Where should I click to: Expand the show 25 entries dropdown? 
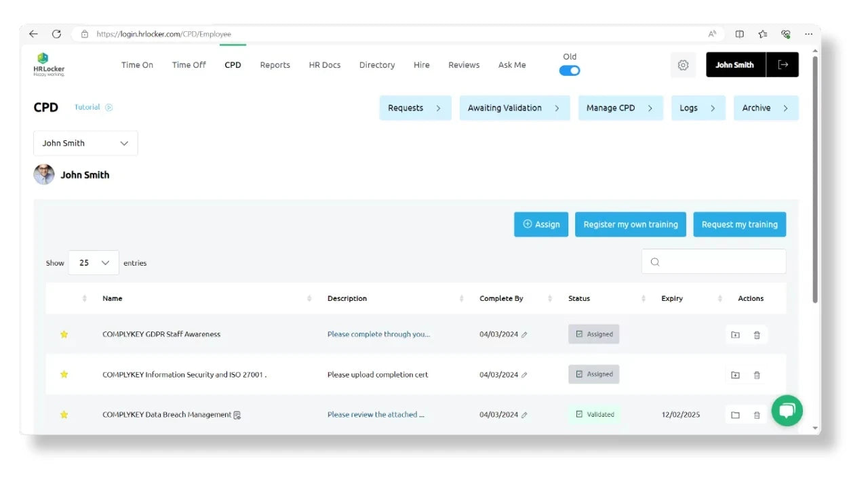coord(94,263)
